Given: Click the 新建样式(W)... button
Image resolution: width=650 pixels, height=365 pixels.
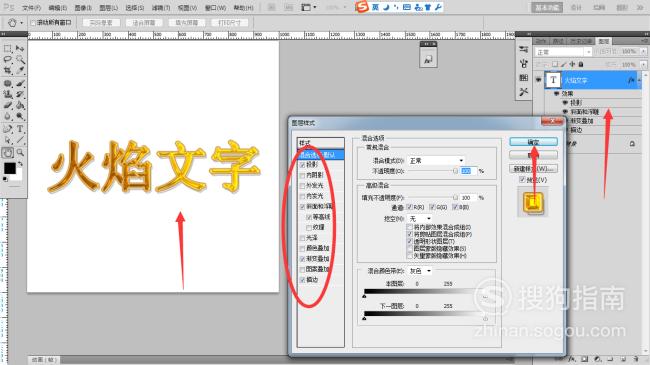Looking at the screenshot, I should click(x=534, y=169).
